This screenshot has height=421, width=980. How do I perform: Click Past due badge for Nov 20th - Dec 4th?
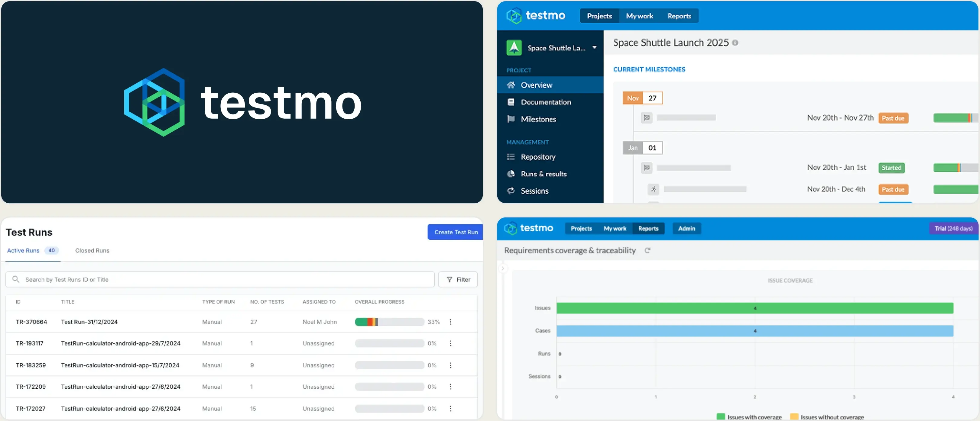893,189
